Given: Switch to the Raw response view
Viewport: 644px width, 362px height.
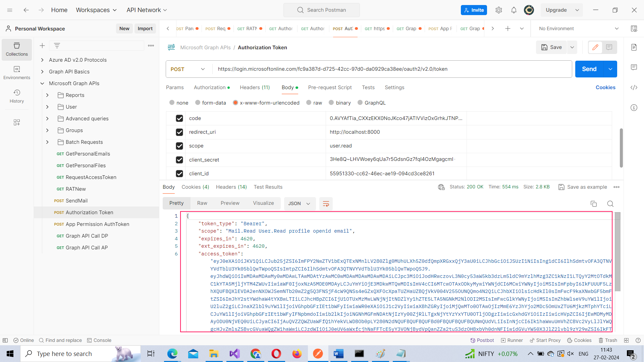Looking at the screenshot, I should point(202,203).
